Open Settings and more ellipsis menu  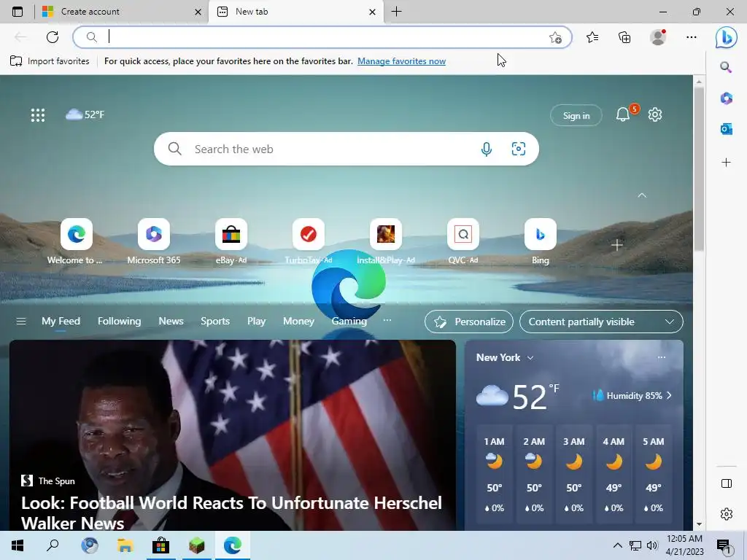[692, 37]
